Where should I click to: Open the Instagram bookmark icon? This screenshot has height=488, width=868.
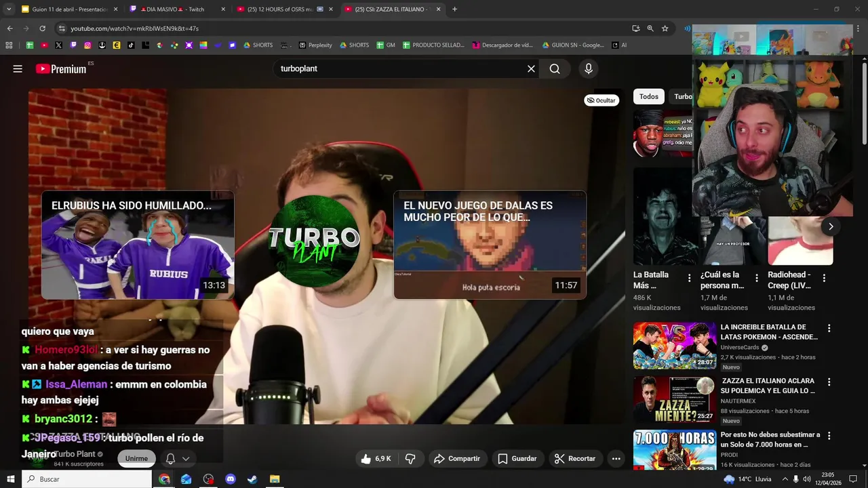(x=87, y=45)
